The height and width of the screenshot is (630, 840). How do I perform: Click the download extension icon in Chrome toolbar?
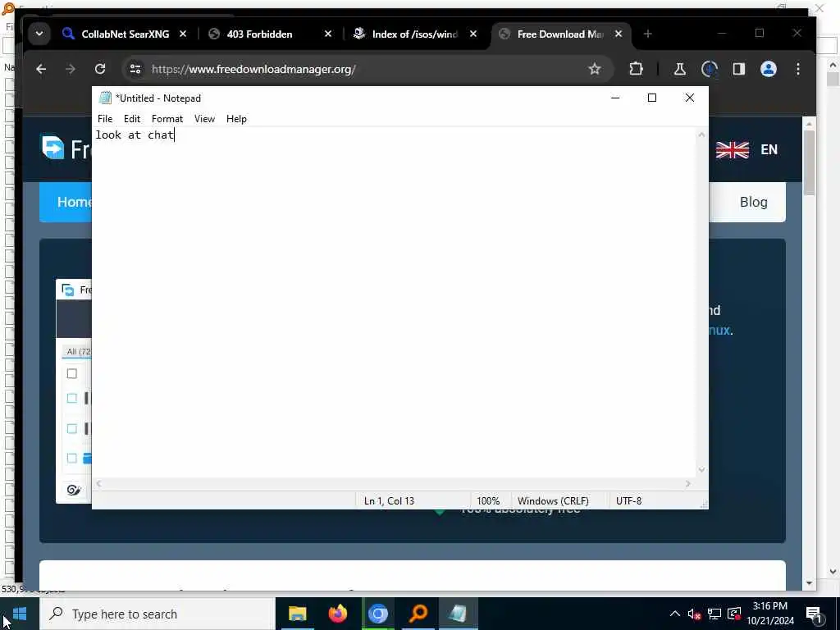(710, 69)
